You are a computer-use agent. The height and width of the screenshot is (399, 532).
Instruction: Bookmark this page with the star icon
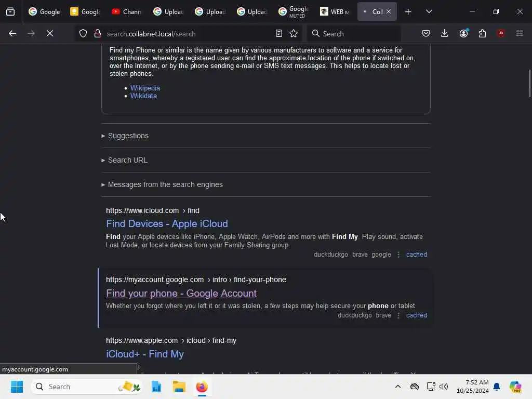click(294, 33)
